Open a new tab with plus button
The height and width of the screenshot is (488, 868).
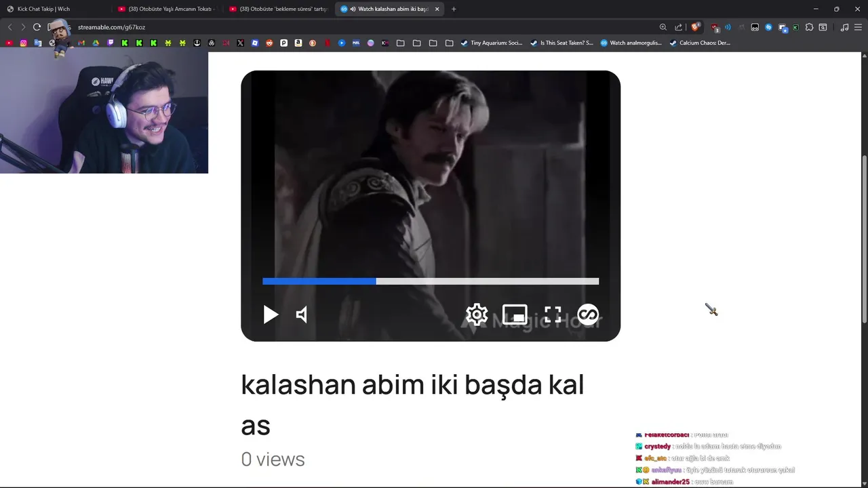pyautogui.click(x=454, y=9)
